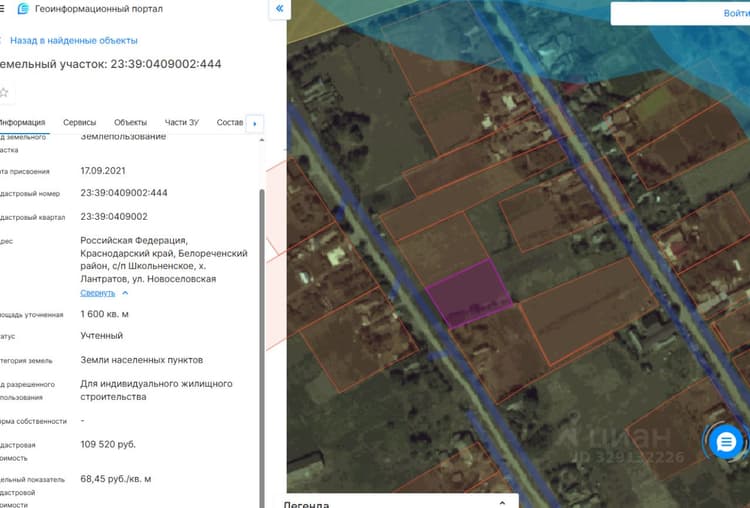
Task: Click the parcel title 23:39:0409002:444
Action: pos(110,64)
